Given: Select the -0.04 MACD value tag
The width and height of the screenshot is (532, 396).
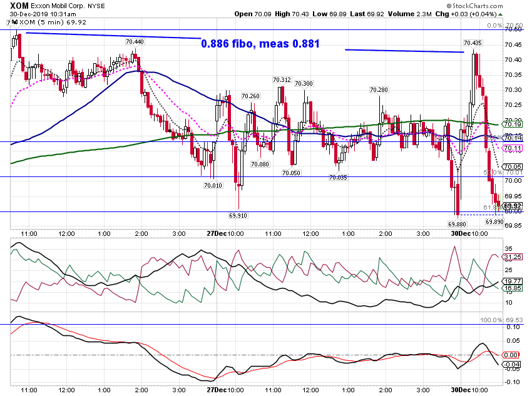Looking at the screenshot, I should click(x=512, y=365).
